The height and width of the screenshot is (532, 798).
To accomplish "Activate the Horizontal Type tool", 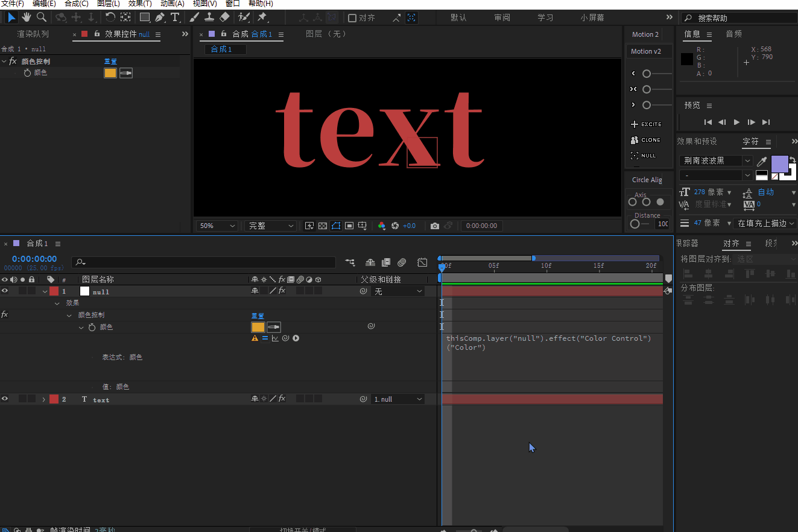I will (x=176, y=17).
